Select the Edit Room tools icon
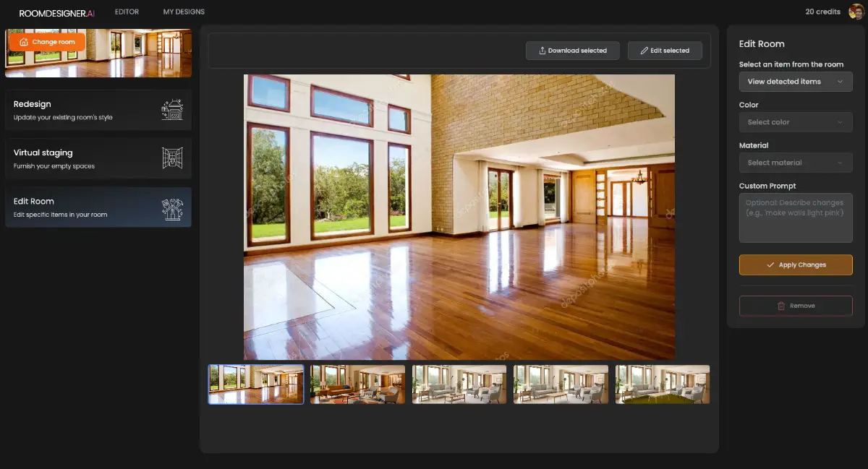The height and width of the screenshot is (469, 868). coord(171,207)
